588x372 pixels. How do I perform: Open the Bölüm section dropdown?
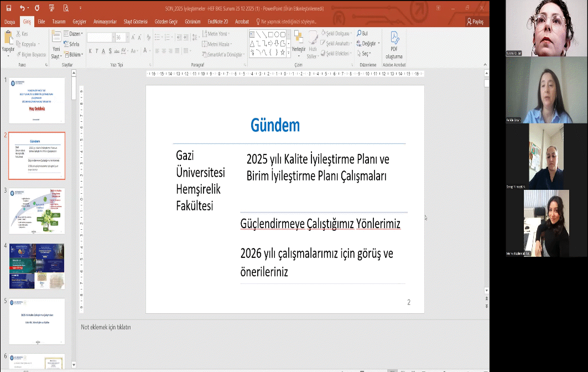coord(74,55)
